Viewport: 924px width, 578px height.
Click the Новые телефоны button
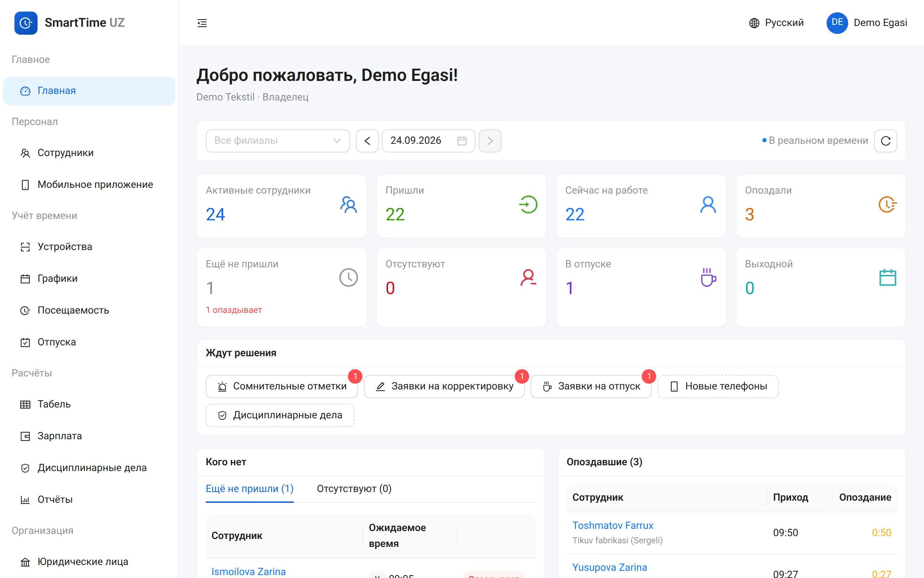click(x=718, y=387)
